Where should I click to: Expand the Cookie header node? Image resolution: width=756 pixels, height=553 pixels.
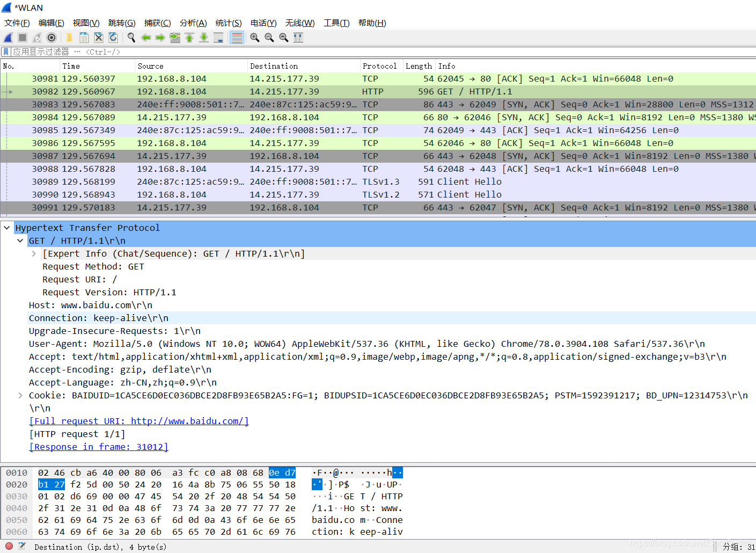(20, 395)
